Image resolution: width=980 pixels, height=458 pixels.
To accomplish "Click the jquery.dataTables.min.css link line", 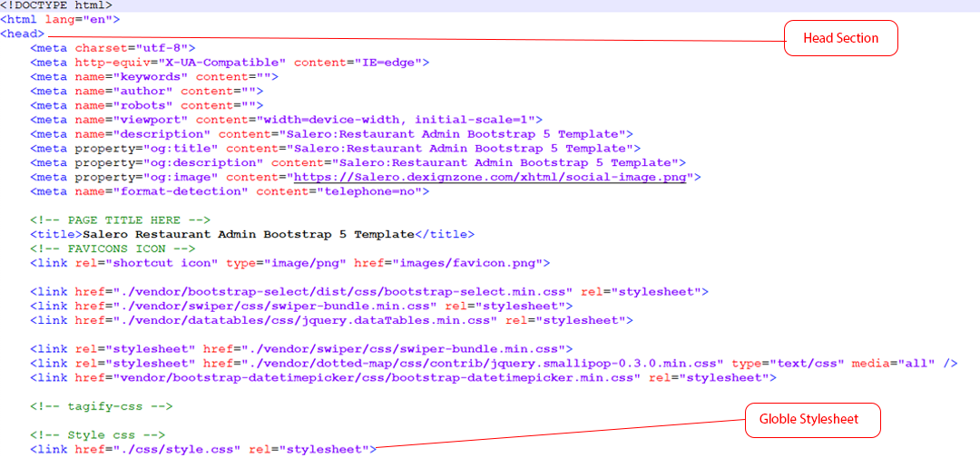I will tap(331, 320).
